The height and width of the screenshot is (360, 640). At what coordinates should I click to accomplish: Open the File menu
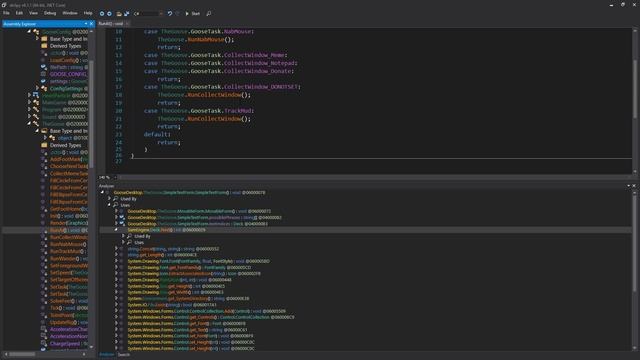(x=6, y=13)
